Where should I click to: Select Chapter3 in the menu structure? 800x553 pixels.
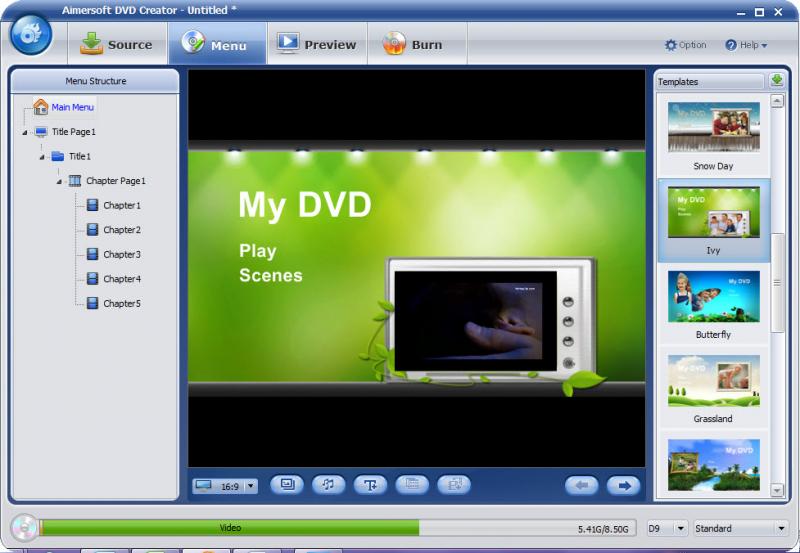[x=121, y=254]
